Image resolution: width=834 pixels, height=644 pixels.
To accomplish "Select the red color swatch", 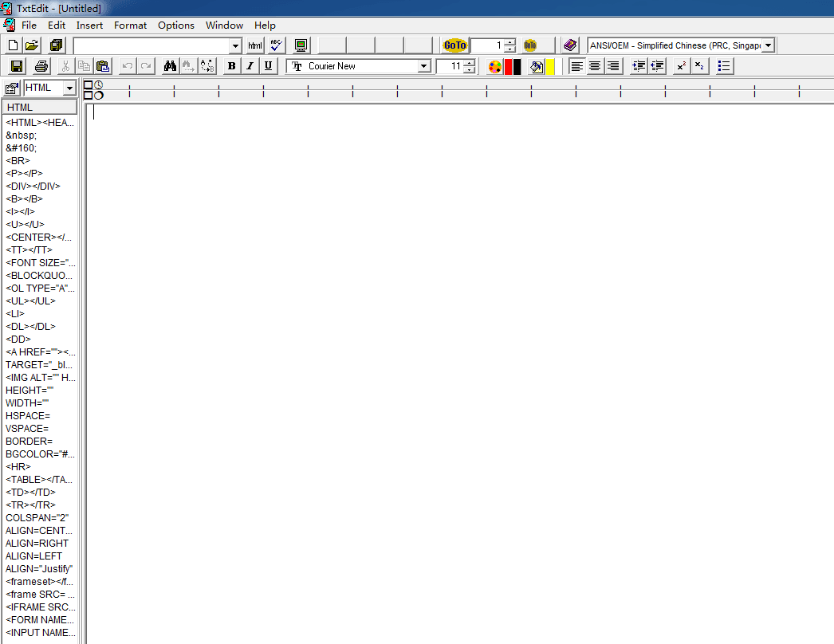I will coord(509,66).
